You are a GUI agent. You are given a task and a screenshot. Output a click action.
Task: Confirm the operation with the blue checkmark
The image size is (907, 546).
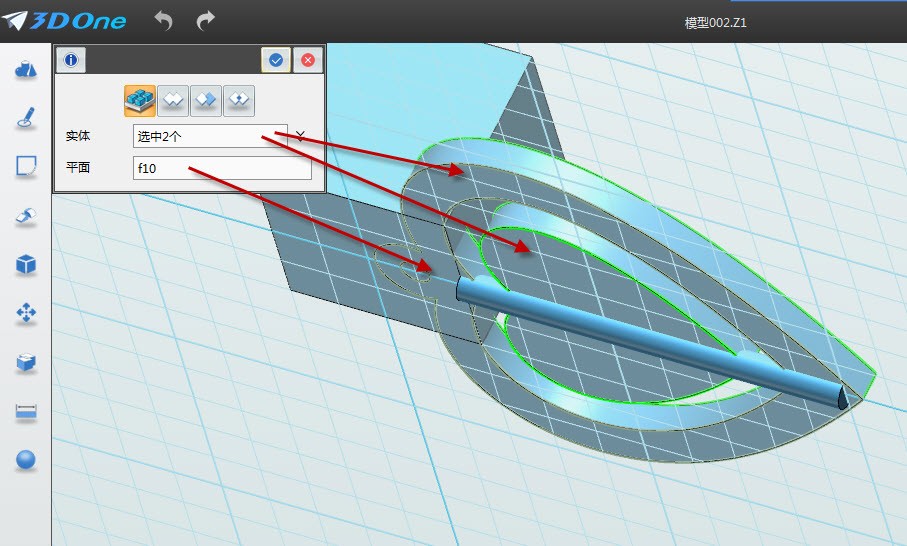276,60
